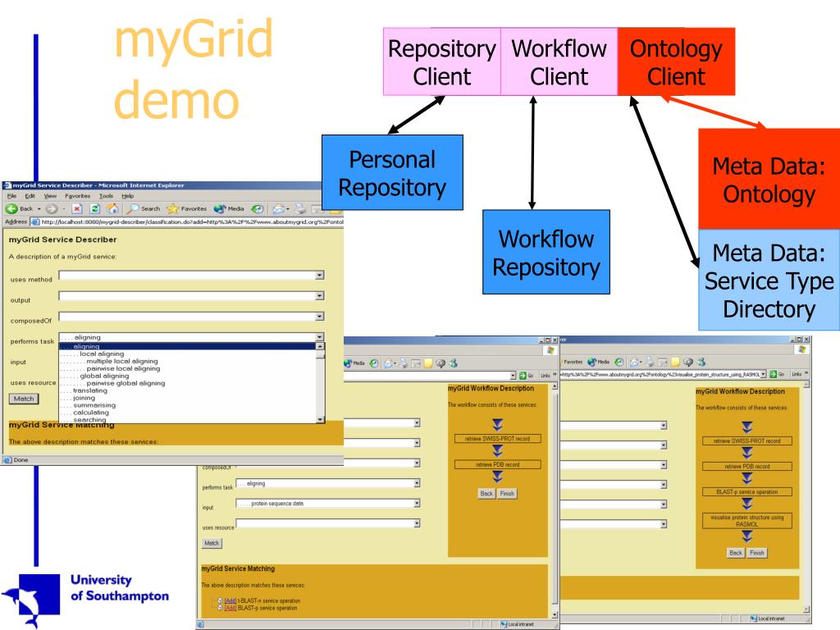Click Back arrow in Service Describer window
The width and height of the screenshot is (840, 630).
[11, 209]
